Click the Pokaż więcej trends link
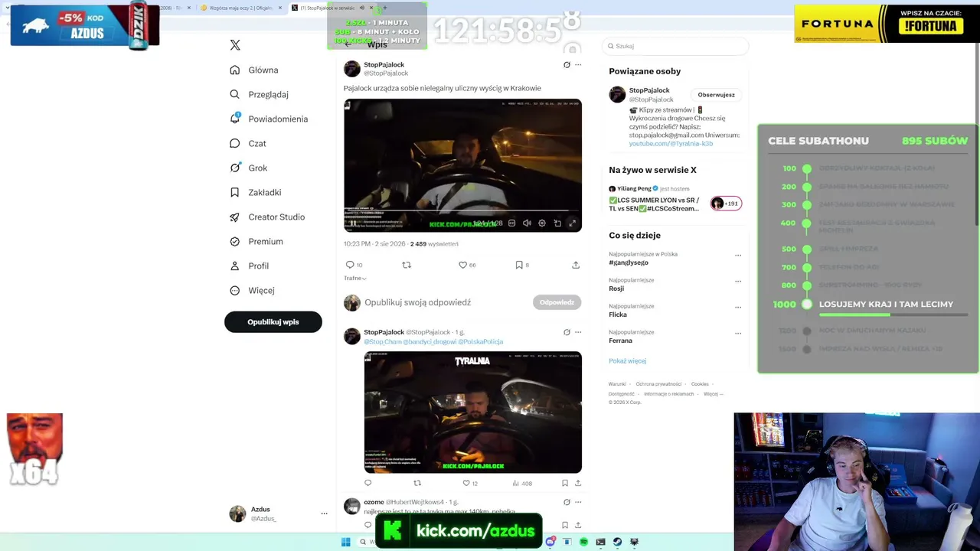The image size is (980, 551). [x=628, y=361]
